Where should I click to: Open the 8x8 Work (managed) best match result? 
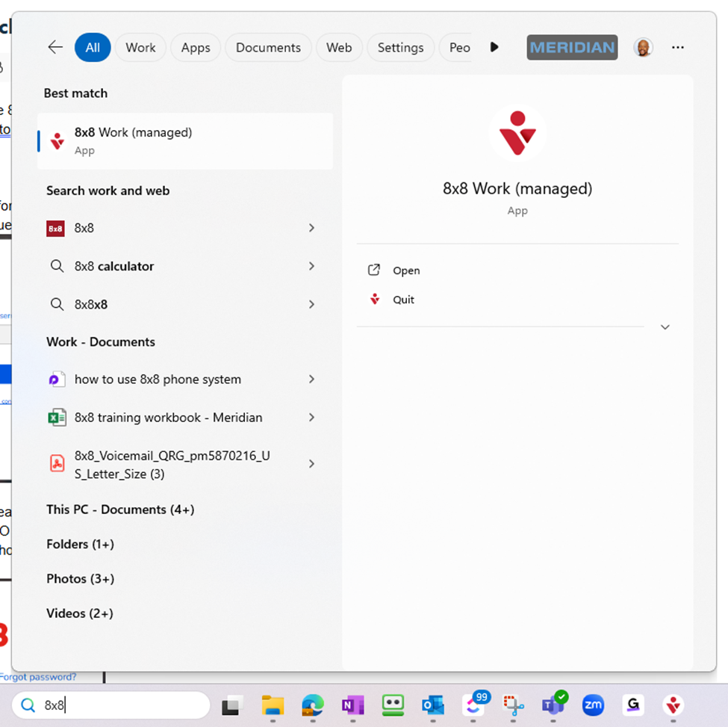(185, 141)
